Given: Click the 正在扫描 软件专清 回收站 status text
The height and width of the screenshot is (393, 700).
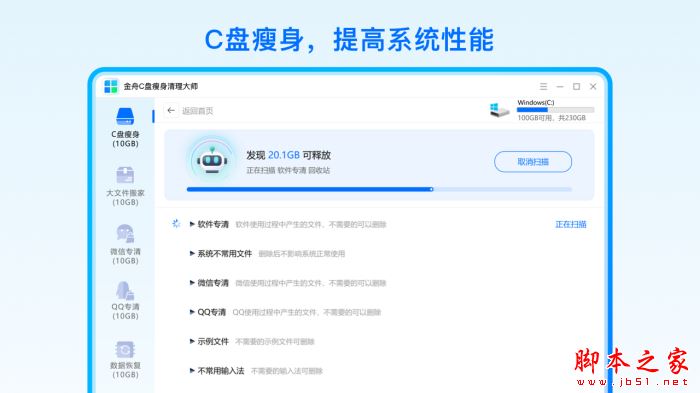Looking at the screenshot, I should 288,170.
